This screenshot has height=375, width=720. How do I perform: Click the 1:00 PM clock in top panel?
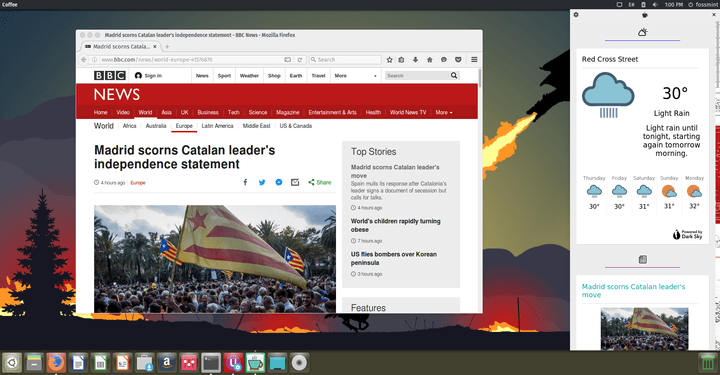[x=674, y=5]
